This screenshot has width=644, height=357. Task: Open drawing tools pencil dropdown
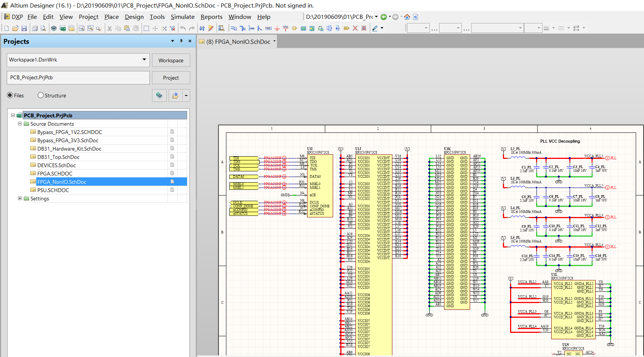[382, 28]
